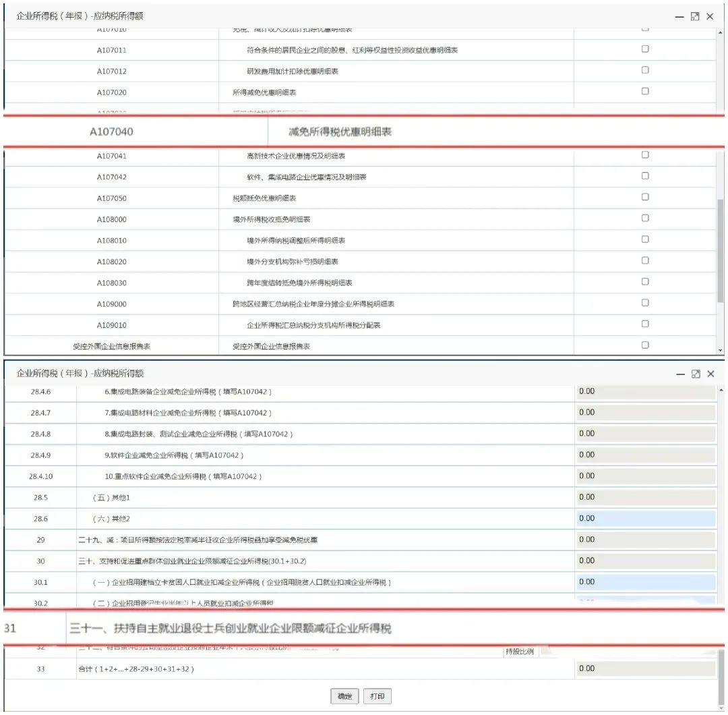This screenshot has height=715, width=728.
Task: Tick the checkbox for A107012 研发费用加计扣除优惠明细表
Action: (645, 70)
